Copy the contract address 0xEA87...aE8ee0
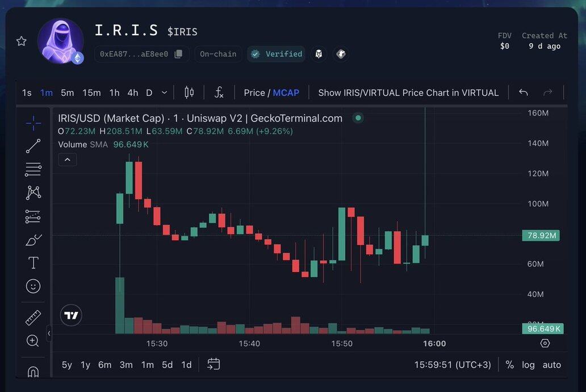This screenshot has height=392, width=586. pos(178,54)
